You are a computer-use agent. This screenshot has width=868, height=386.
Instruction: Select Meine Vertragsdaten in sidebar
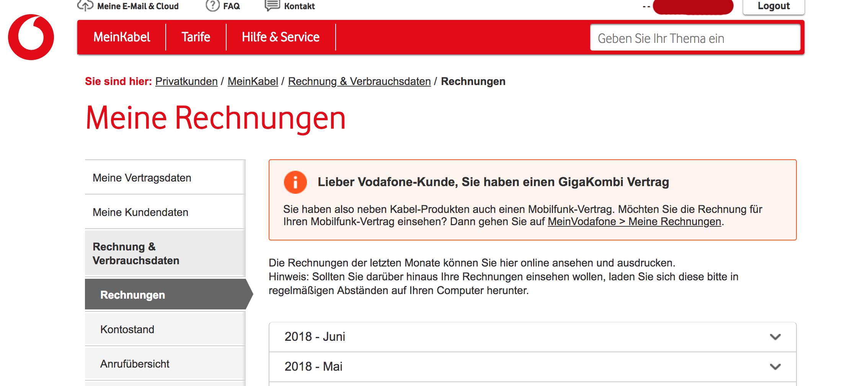pos(165,178)
